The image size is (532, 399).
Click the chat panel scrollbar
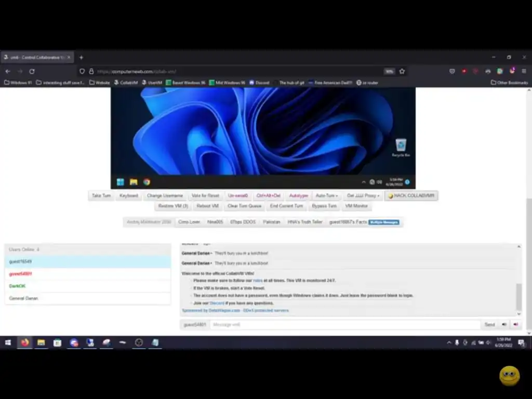tap(519, 297)
